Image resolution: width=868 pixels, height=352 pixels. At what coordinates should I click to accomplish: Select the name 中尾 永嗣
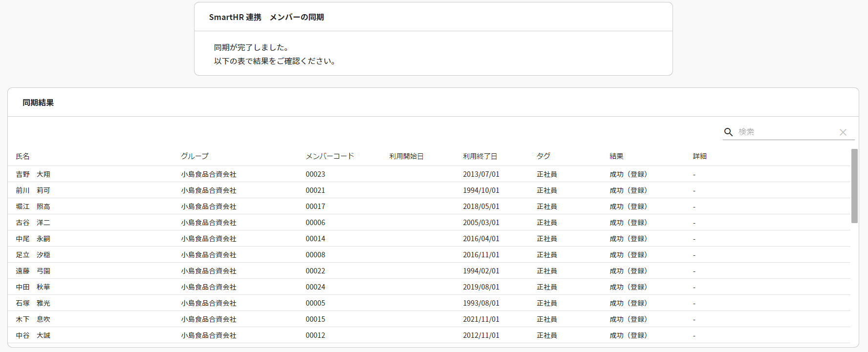[x=33, y=239]
